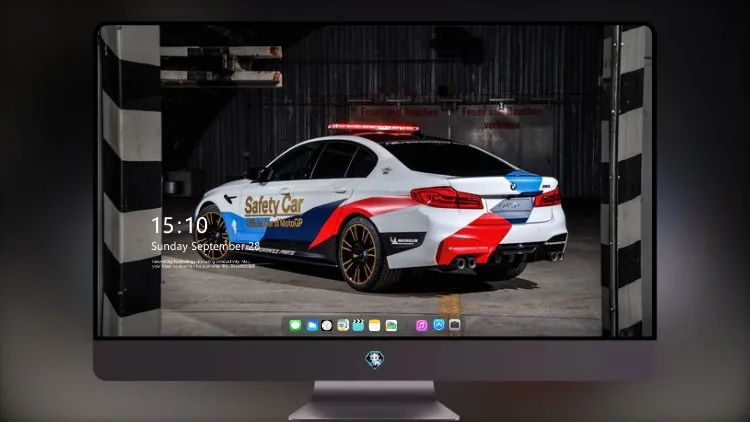Click the logo badge on monitor chin

tap(375, 359)
